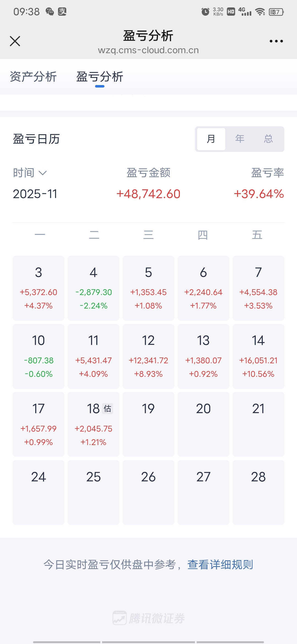
Task: Close the profit analysis web page
Action: (15, 41)
